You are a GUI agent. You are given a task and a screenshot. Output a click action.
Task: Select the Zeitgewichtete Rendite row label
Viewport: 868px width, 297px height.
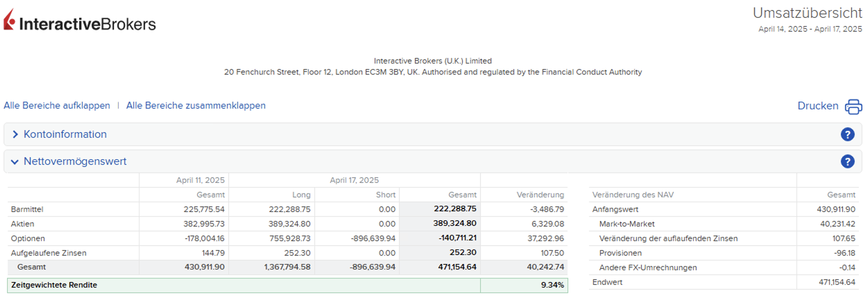coord(54,285)
